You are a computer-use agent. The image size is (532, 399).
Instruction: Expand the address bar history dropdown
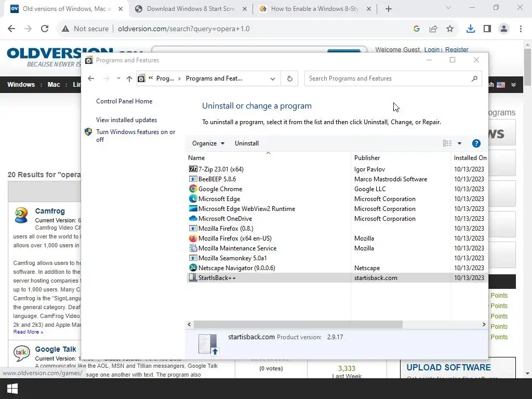coord(272,78)
